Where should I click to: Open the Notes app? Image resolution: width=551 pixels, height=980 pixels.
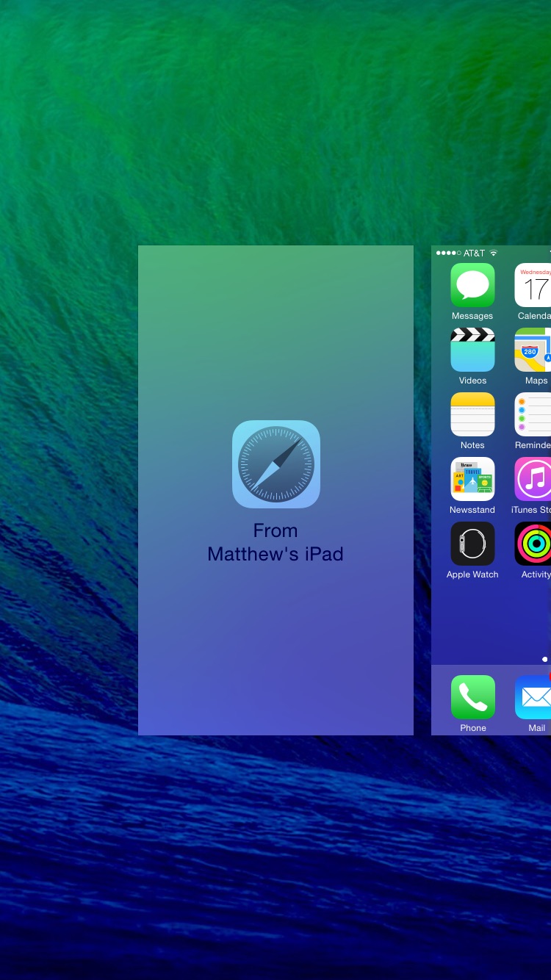(472, 414)
